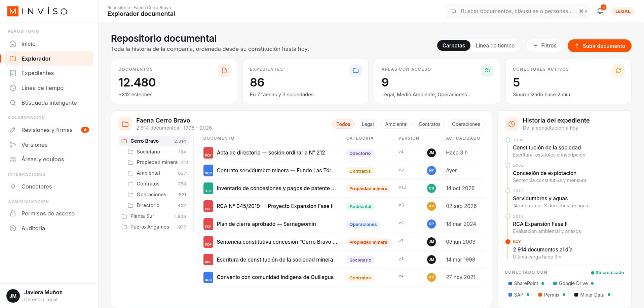
Task: Expand the Planta Sur folder
Action: [x=154, y=216]
